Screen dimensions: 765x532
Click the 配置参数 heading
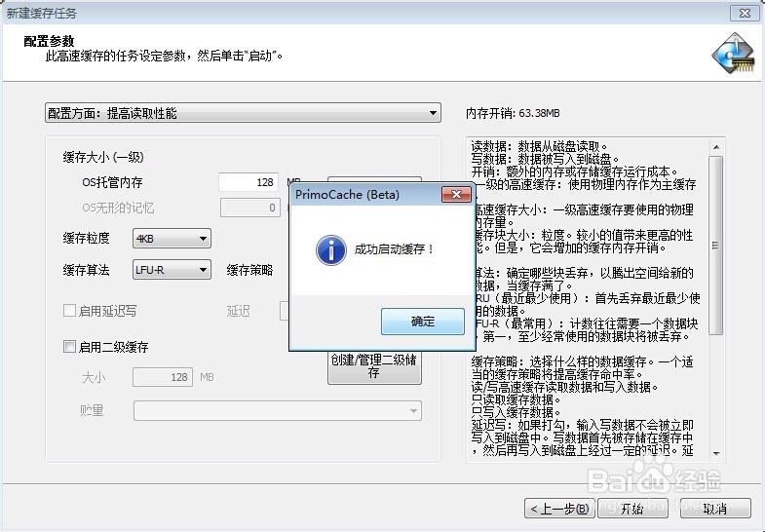click(x=49, y=41)
